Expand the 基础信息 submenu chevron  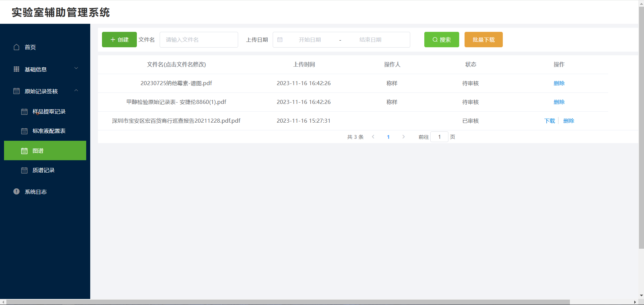(76, 68)
